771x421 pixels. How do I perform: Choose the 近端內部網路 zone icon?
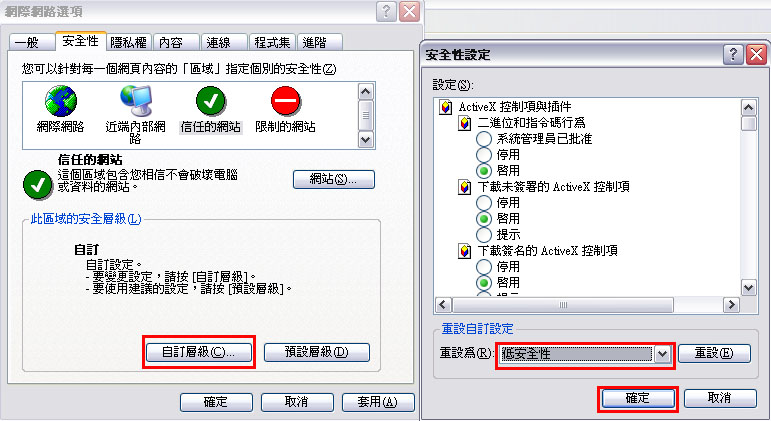click(136, 101)
